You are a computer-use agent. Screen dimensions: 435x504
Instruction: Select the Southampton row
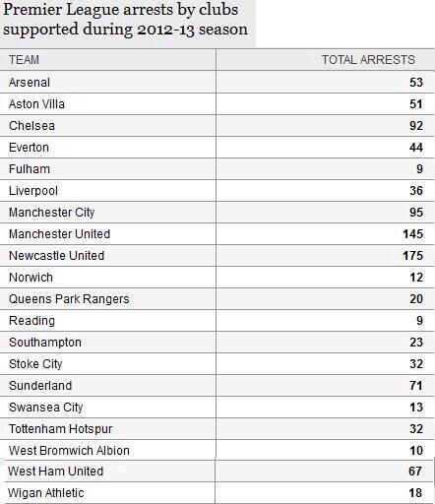(x=217, y=343)
